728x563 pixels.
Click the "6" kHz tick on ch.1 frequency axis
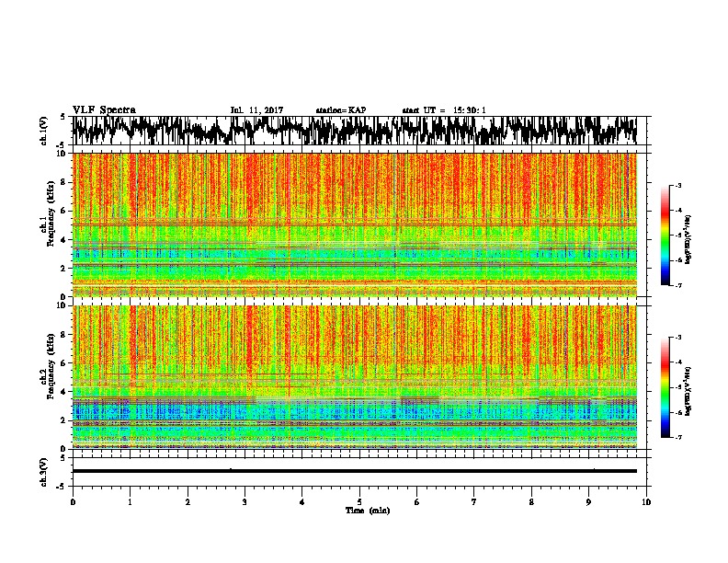(64, 211)
